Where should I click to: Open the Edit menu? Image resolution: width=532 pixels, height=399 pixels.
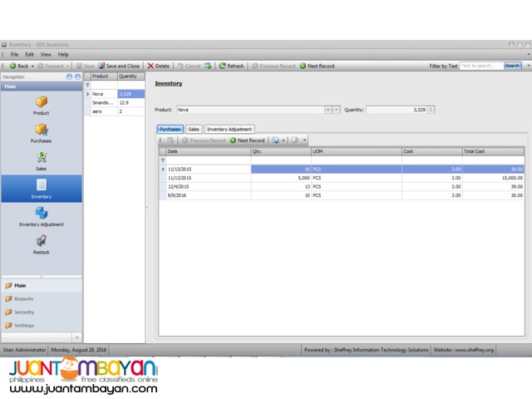pos(30,54)
